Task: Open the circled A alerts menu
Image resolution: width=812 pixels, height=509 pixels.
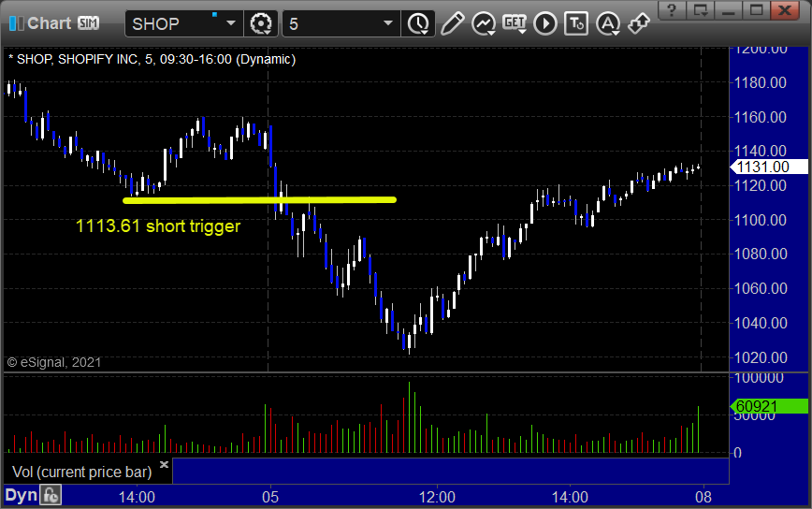Action: pos(608,23)
